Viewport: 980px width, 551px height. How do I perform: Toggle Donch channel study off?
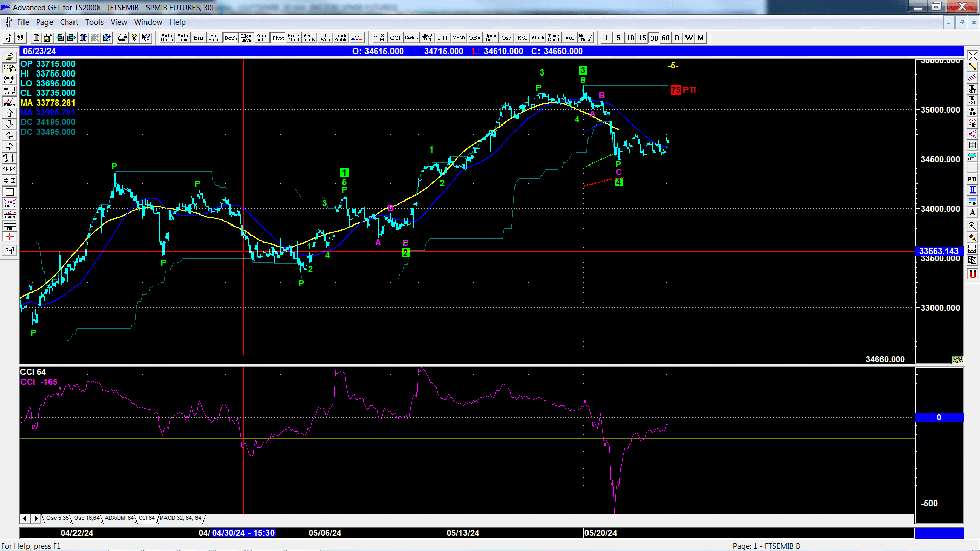(x=231, y=38)
